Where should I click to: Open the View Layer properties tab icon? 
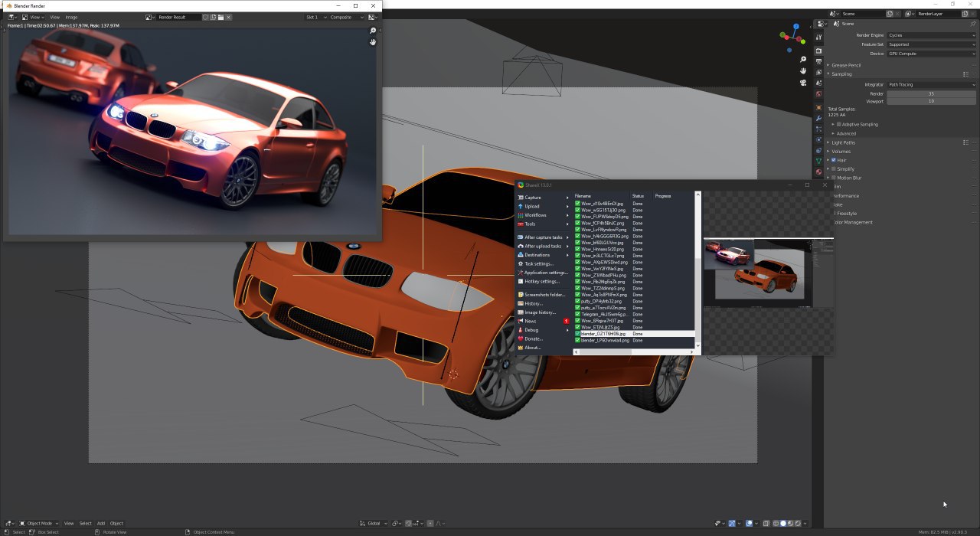tap(818, 72)
